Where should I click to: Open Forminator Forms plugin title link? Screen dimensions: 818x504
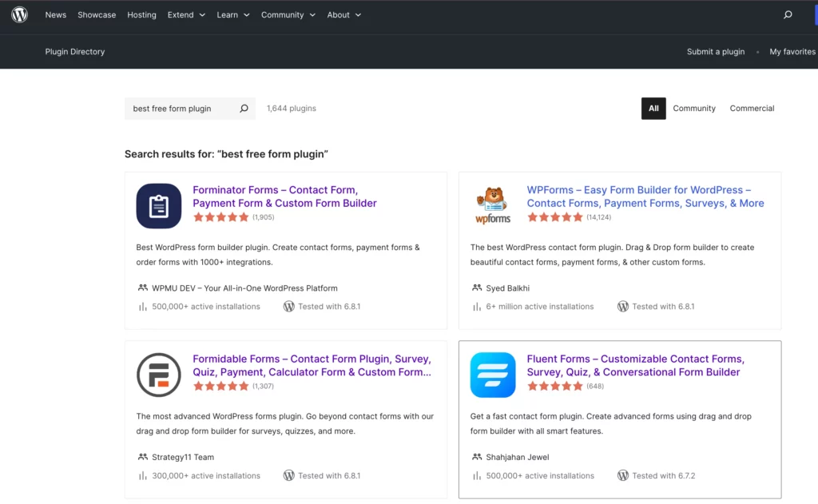pyautogui.click(x=284, y=196)
